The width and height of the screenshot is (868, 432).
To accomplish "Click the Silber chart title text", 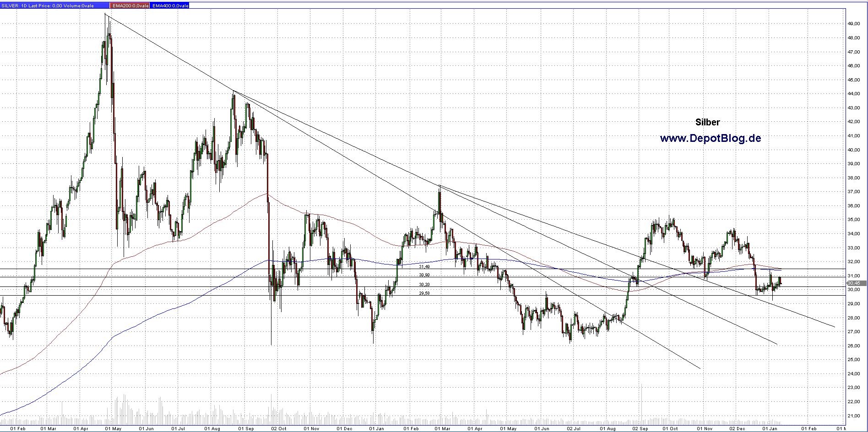I will point(707,122).
